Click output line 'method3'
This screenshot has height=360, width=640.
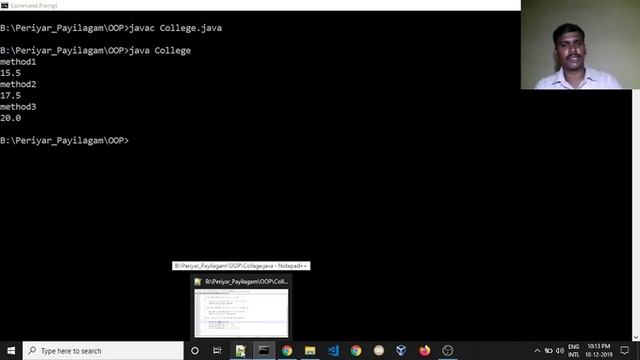pyautogui.click(x=18, y=107)
